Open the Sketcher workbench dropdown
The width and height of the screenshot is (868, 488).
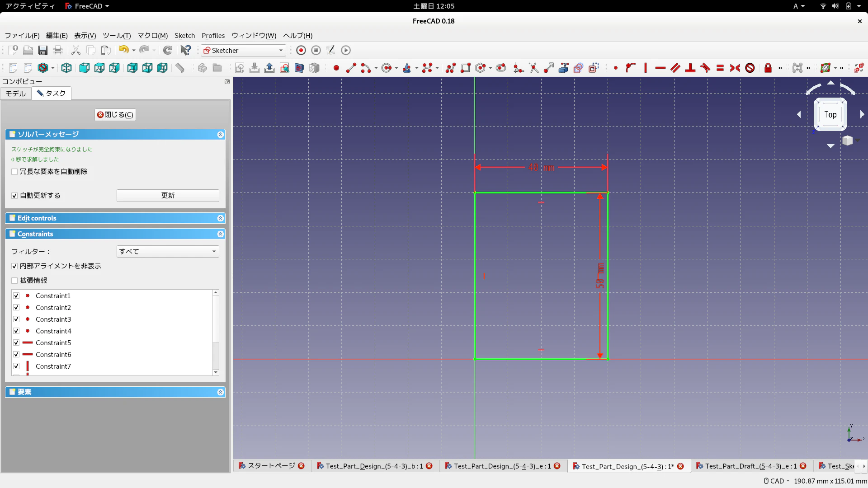(243, 50)
